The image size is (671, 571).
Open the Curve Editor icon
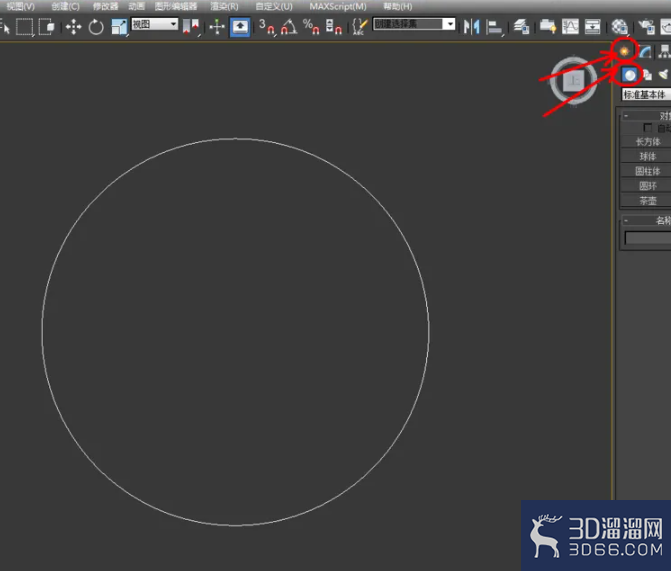point(570,27)
